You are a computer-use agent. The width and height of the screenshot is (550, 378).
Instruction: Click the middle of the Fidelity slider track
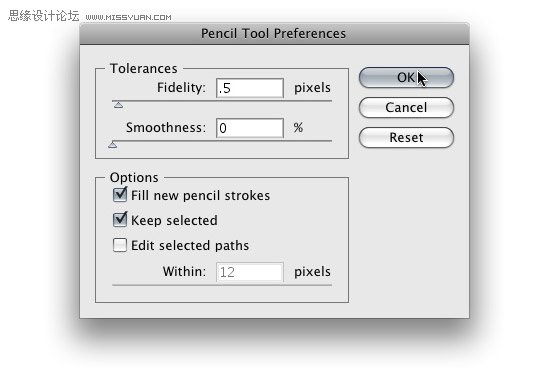(x=222, y=101)
